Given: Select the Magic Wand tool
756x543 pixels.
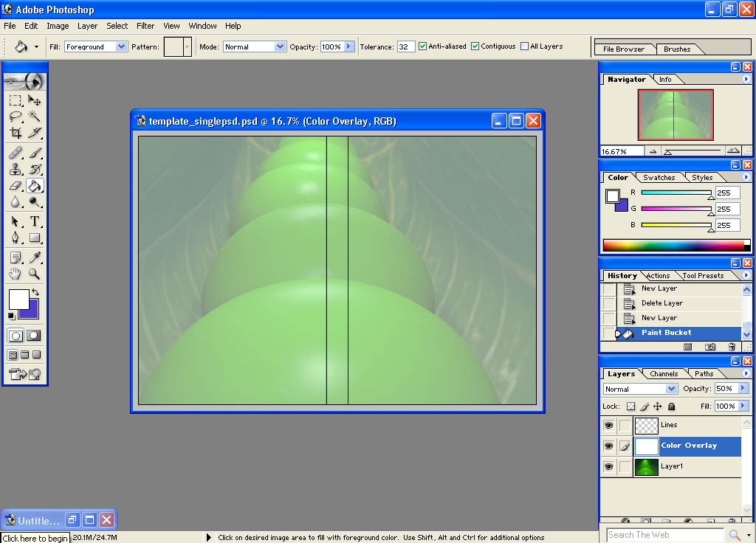Looking at the screenshot, I should coord(34,117).
